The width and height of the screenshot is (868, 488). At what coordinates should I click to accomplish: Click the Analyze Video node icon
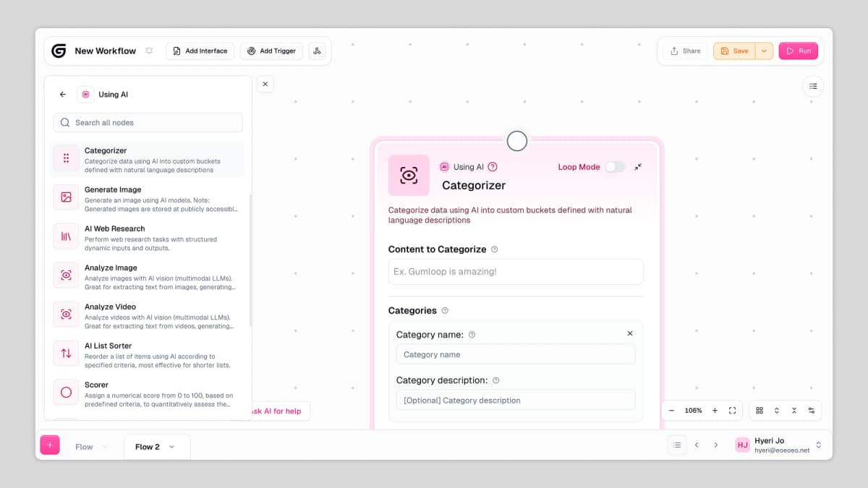pyautogui.click(x=66, y=314)
